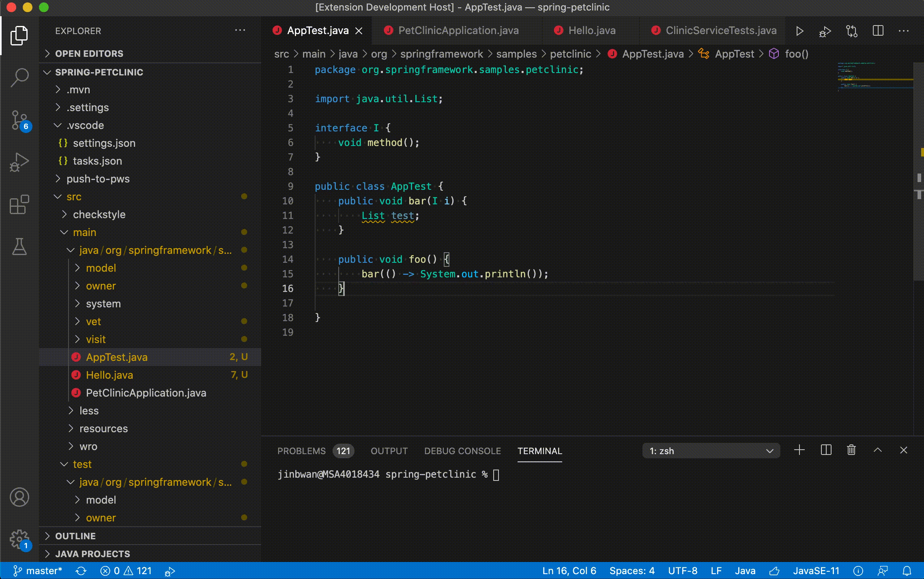The width and height of the screenshot is (924, 579).
Task: Expand the OUTLINE section
Action: (75, 536)
